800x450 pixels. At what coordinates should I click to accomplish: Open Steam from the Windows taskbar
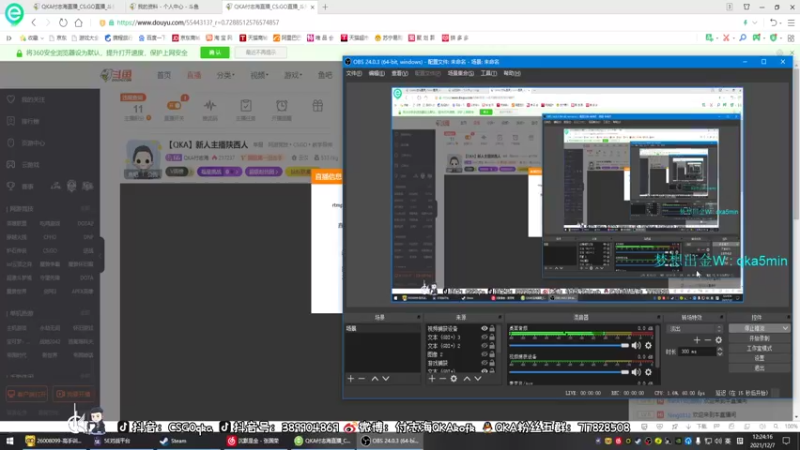pyautogui.click(x=173, y=441)
